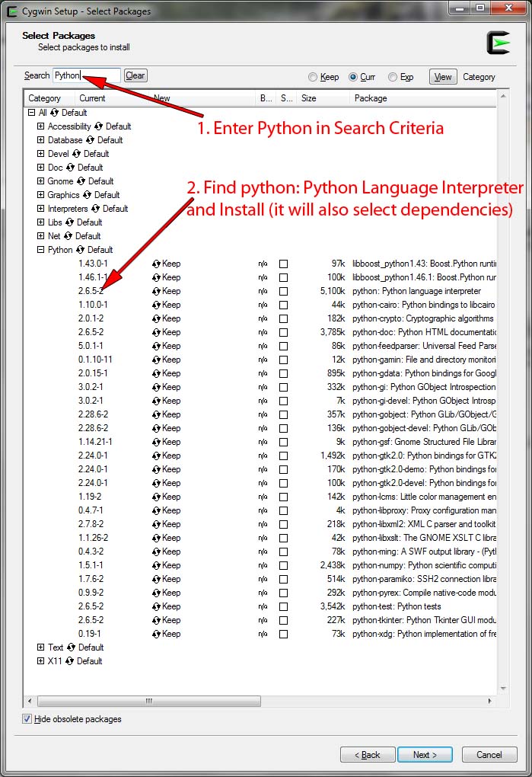Select the Keep radio button
This screenshot has width=532, height=777.
coord(312,77)
